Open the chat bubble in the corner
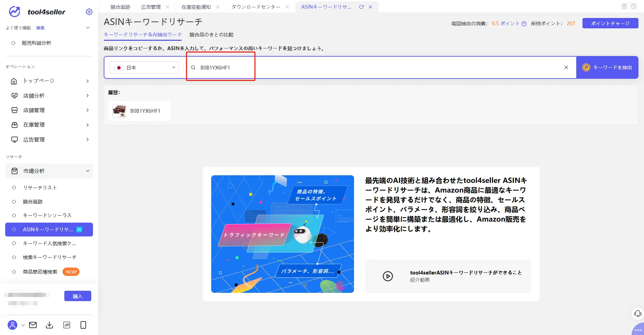The image size is (644, 335). tap(638, 329)
